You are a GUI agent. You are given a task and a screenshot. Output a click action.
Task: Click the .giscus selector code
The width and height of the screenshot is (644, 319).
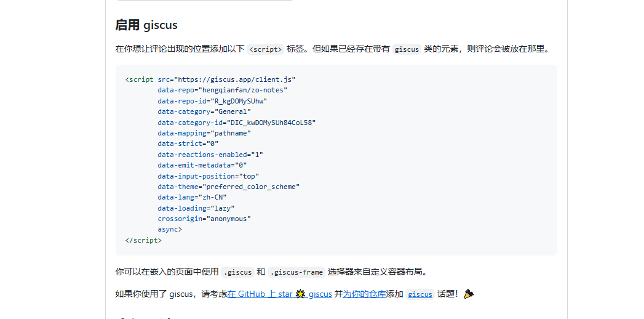pos(238,272)
